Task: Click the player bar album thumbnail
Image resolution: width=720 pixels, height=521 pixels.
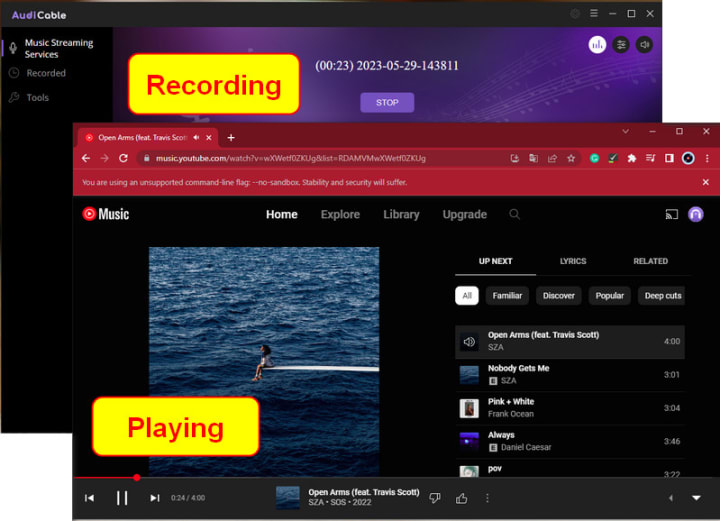Action: click(288, 498)
